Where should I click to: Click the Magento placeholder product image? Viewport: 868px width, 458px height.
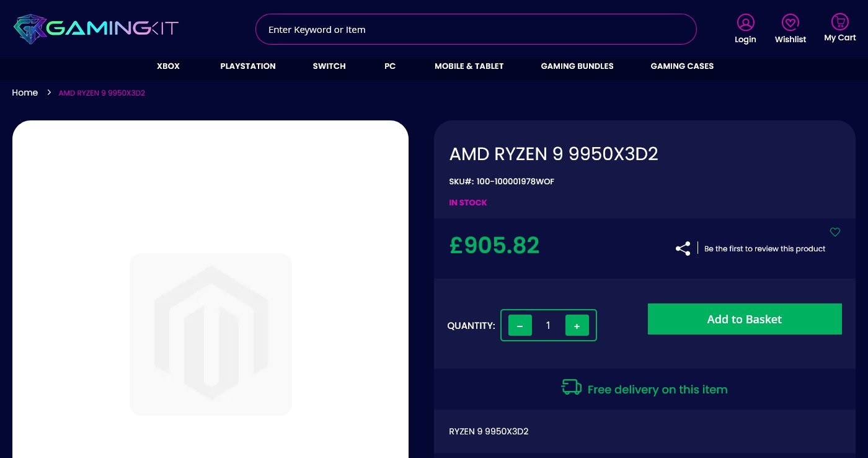click(210, 334)
